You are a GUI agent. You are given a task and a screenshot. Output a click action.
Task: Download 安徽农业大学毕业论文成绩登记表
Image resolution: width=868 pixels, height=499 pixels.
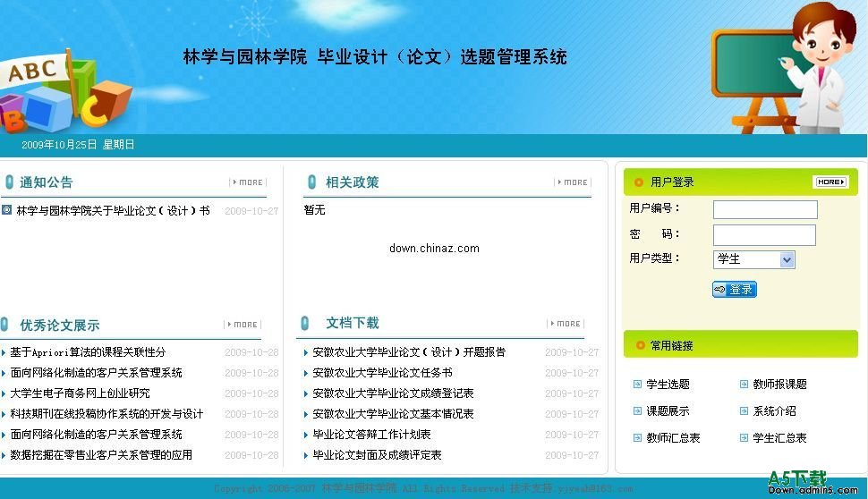(x=393, y=393)
